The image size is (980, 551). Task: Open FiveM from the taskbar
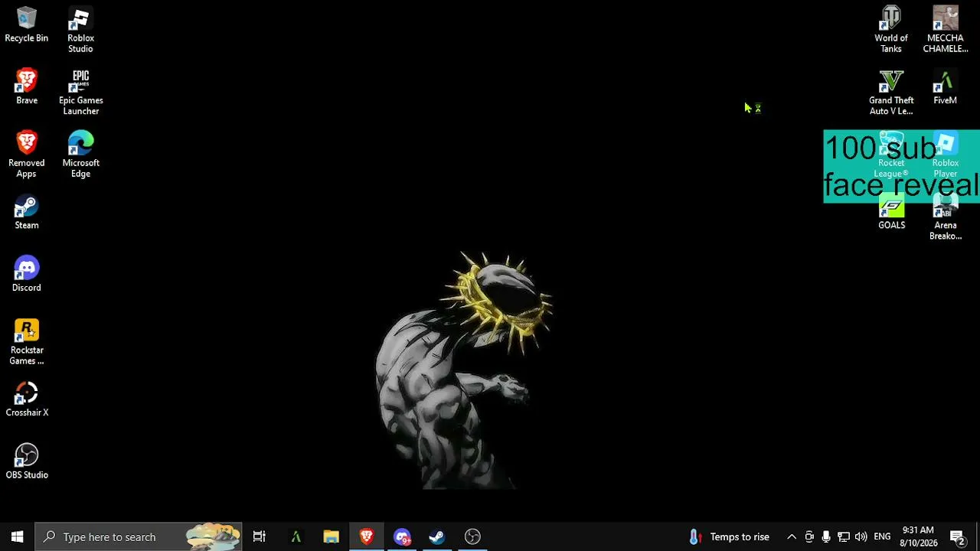296,536
